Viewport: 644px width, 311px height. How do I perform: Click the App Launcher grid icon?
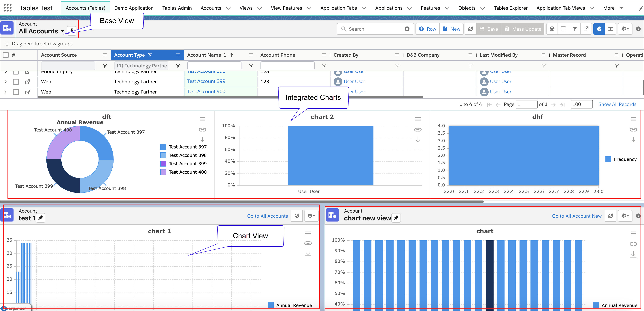pyautogui.click(x=7, y=8)
